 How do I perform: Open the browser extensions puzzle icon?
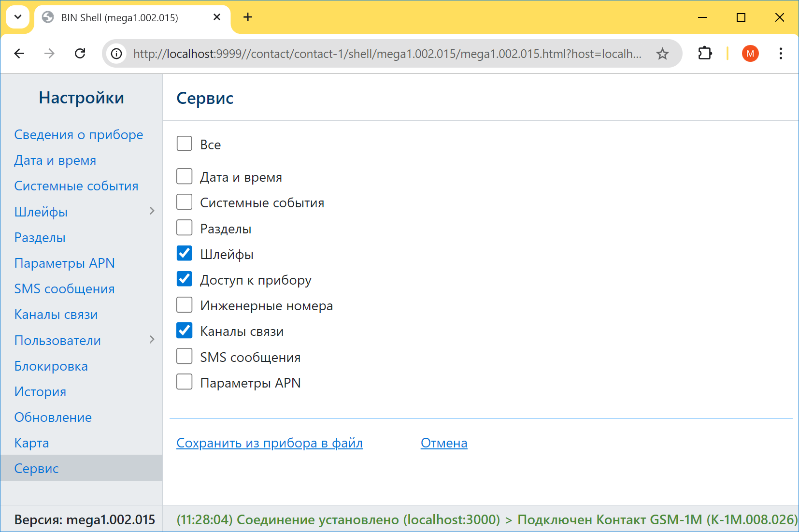[705, 54]
